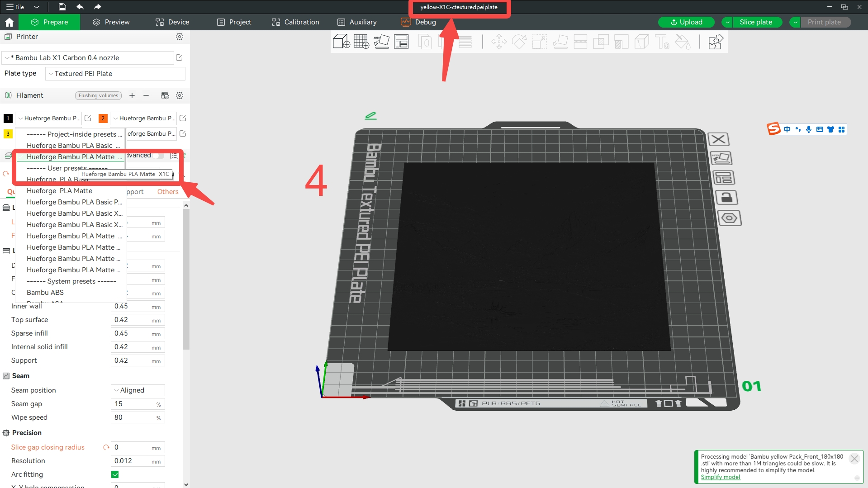Click the Simplify model link
The height and width of the screenshot is (488, 868).
click(x=721, y=477)
